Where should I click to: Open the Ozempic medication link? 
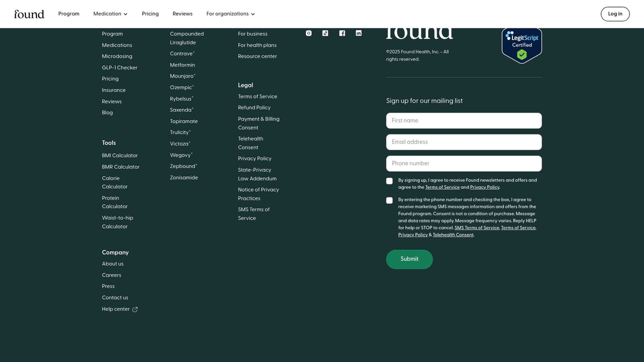pos(181,87)
